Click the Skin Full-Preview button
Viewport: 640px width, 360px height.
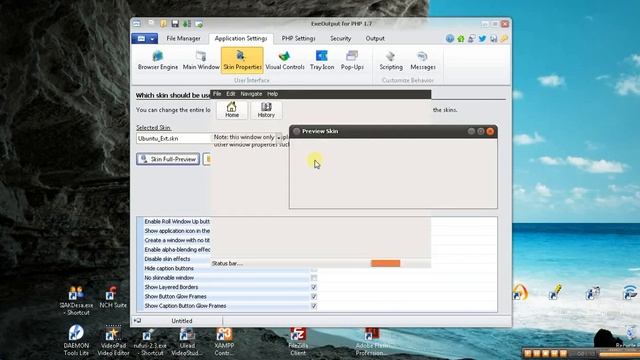coord(168,159)
